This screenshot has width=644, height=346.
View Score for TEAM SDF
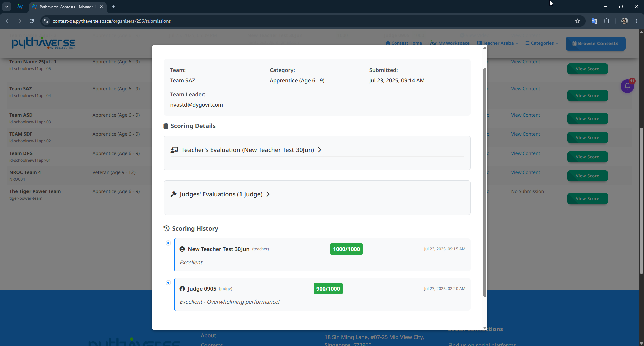pos(587,138)
